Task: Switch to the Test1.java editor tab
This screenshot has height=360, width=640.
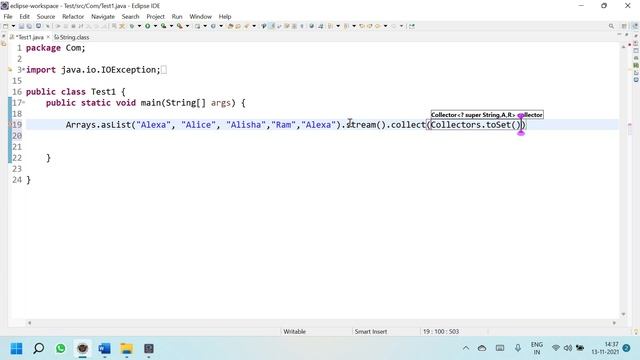Action: point(29,37)
